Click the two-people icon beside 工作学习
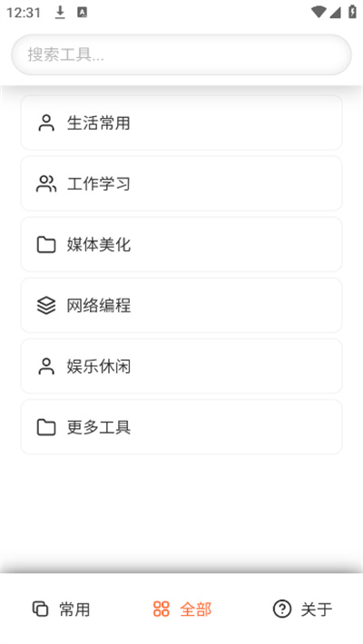This screenshot has width=363, height=644. pos(46,183)
